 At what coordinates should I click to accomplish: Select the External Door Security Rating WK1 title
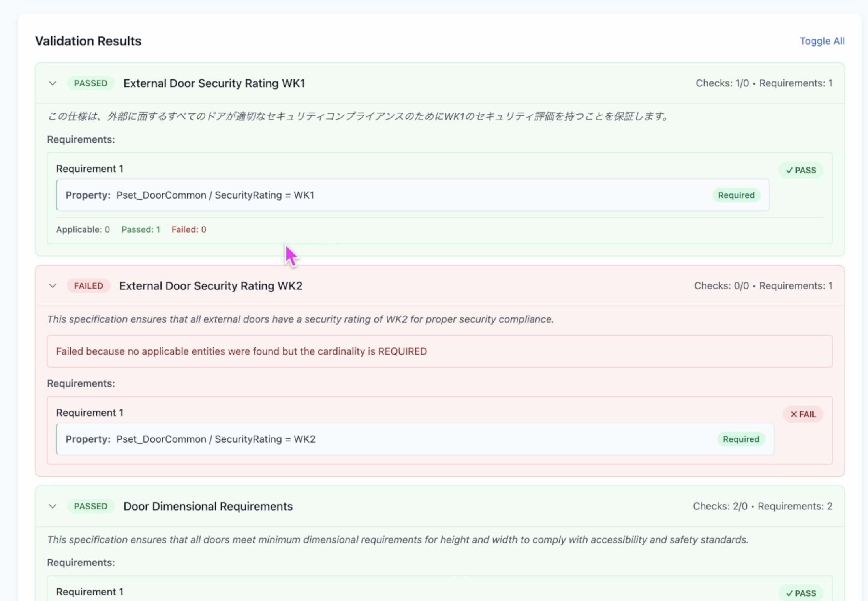click(214, 83)
